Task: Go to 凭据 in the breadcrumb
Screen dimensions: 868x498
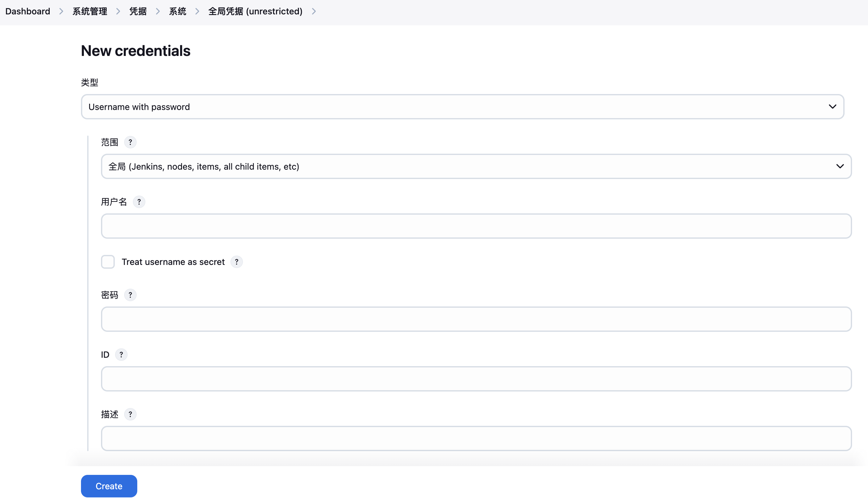Action: [x=138, y=11]
